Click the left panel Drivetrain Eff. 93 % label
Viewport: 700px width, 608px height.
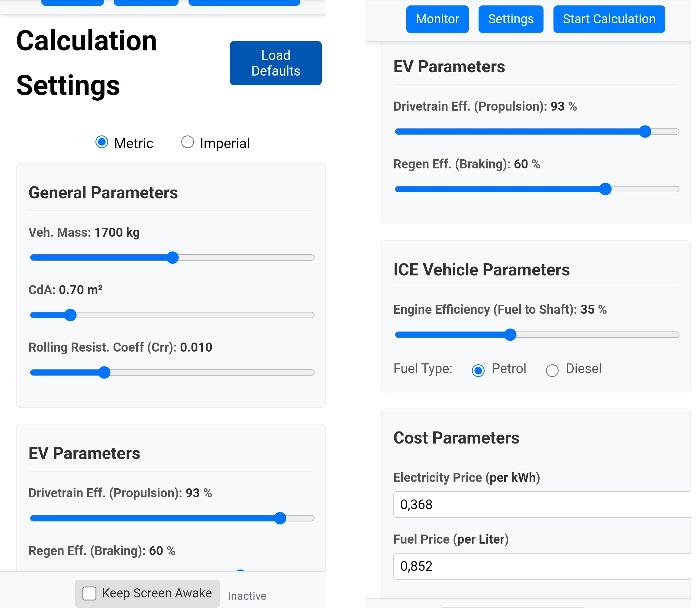pyautogui.click(x=120, y=493)
